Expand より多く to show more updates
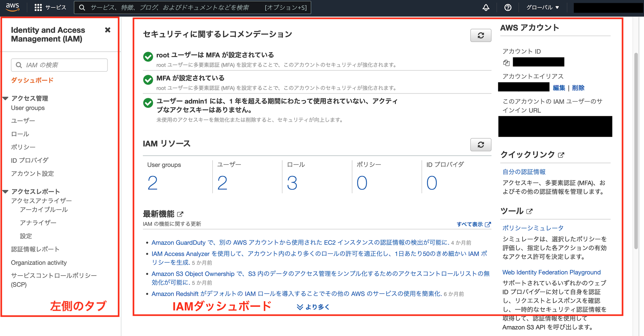The height and width of the screenshot is (336, 644). [x=313, y=307]
